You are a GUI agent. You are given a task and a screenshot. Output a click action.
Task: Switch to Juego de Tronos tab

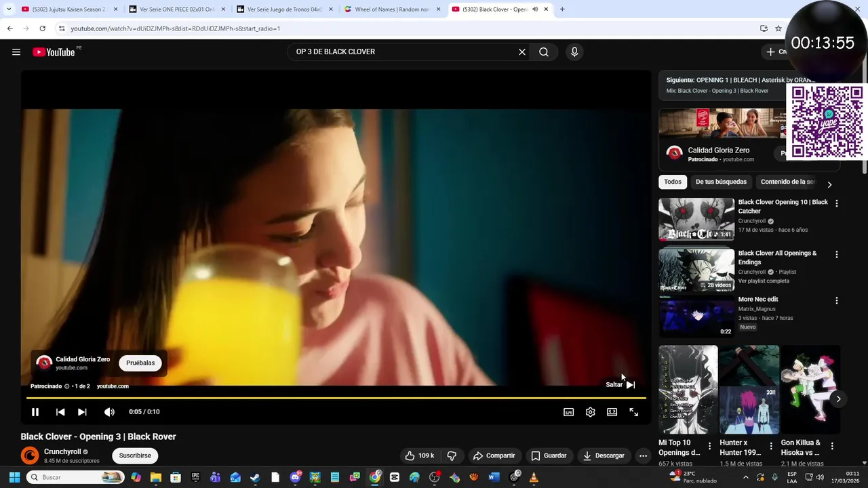284,9
